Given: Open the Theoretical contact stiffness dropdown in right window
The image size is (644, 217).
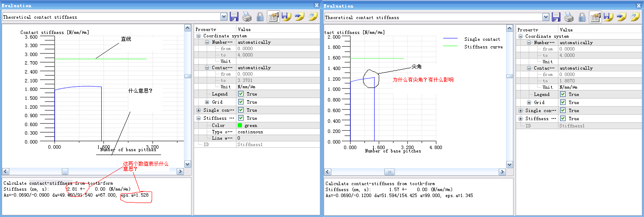Looking at the screenshot, I should coord(546,17).
